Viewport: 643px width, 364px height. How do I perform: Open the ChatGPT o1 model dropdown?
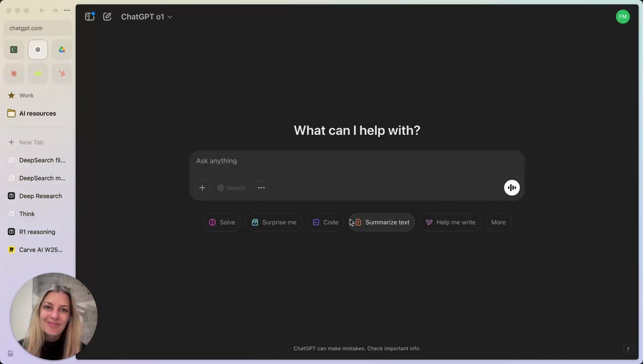point(147,17)
